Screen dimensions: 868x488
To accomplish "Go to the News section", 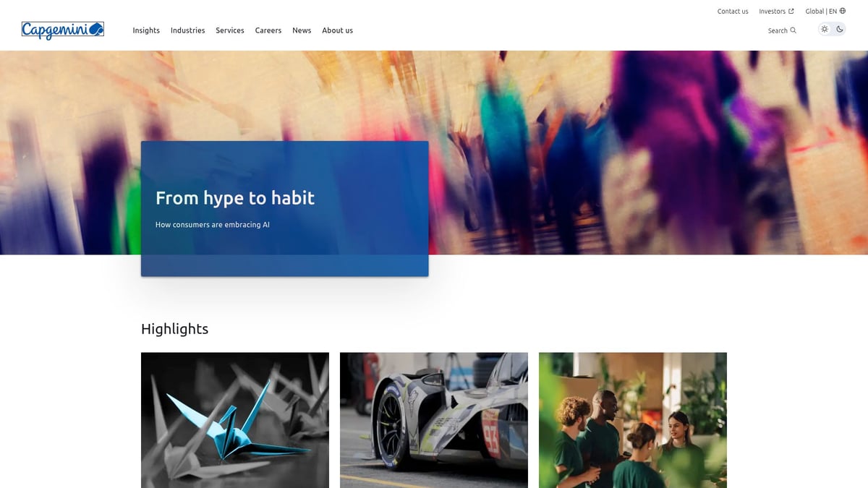I will [302, 30].
